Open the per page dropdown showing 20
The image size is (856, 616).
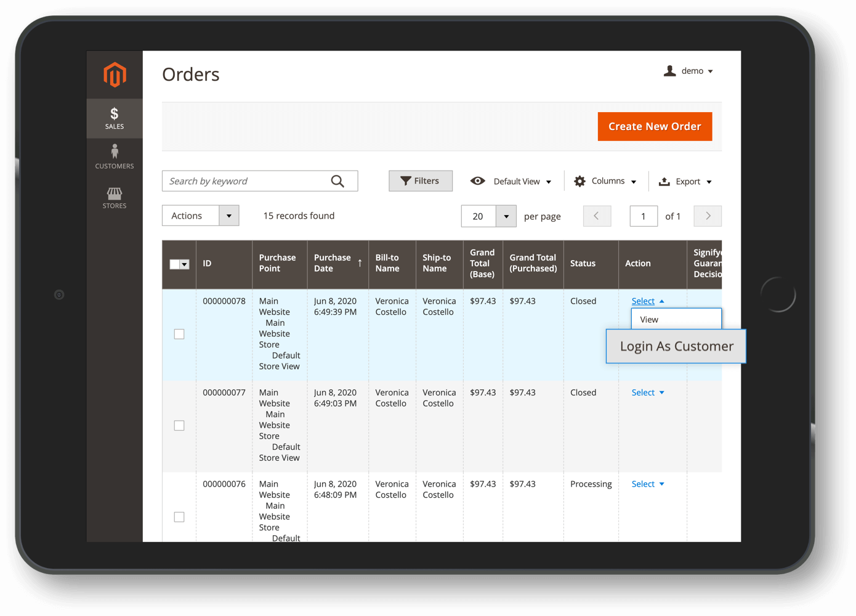(488, 216)
